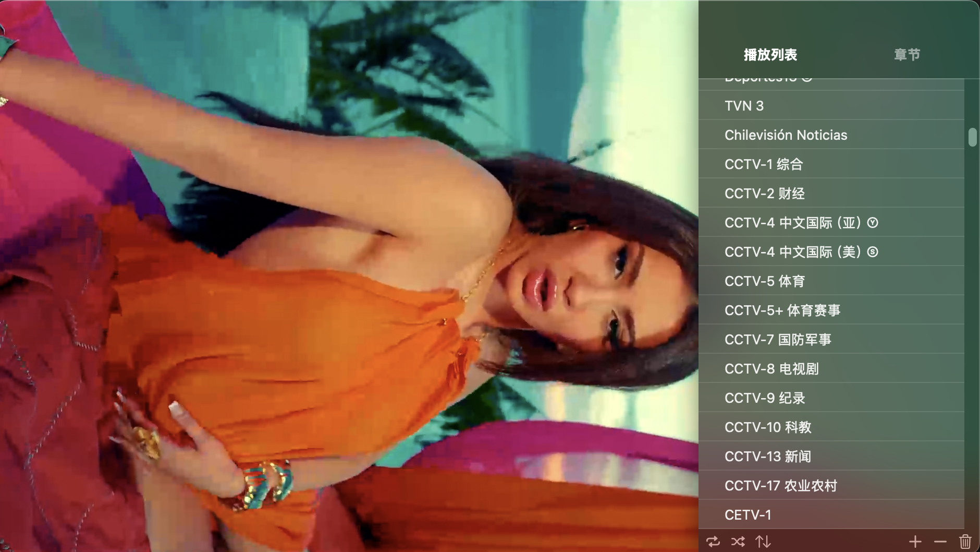Select CCTV-17 农业农村 channel
980x552 pixels.
tap(831, 485)
